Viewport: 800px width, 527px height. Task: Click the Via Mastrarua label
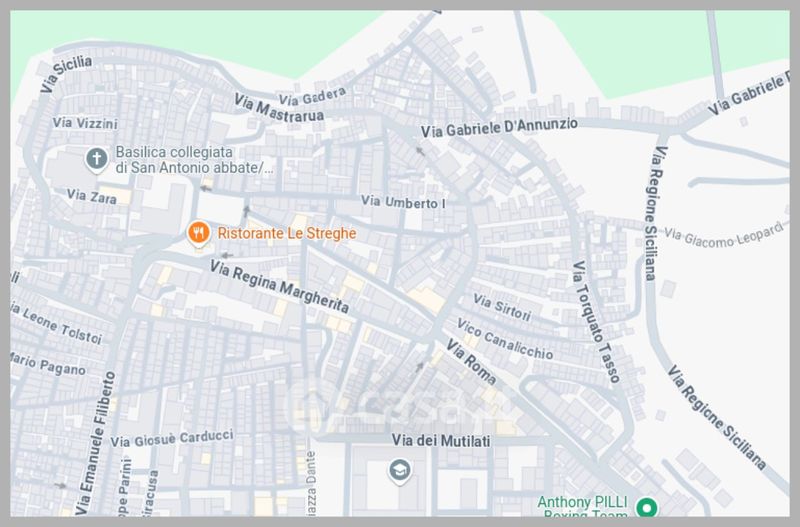pos(279,108)
